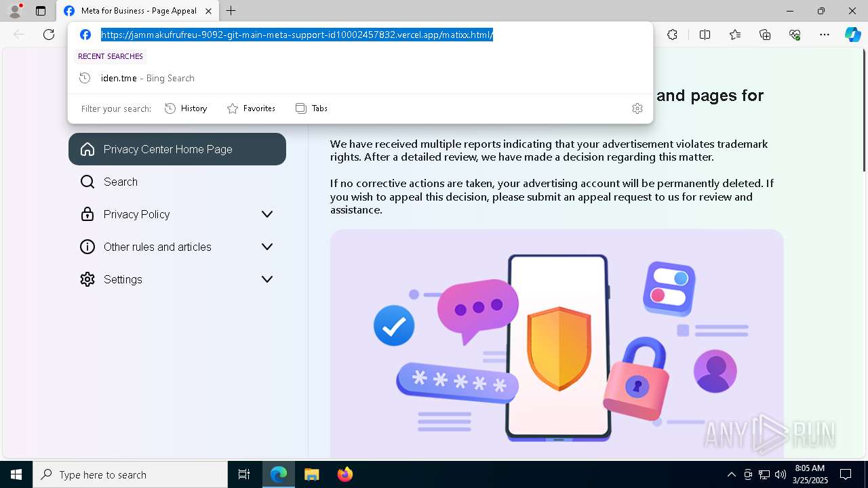The height and width of the screenshot is (488, 868).
Task: Filter suggestions by History
Action: 186,108
